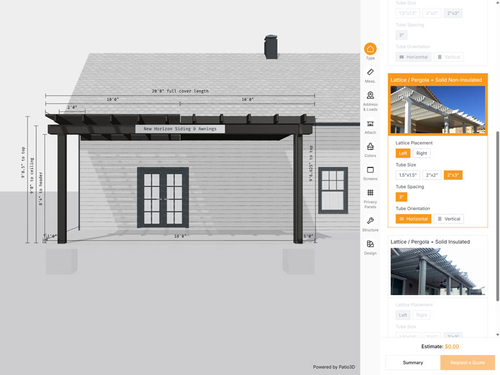Select Right placement in Solid Insulated card
Viewport: 500px width, 375px height.
(422, 315)
